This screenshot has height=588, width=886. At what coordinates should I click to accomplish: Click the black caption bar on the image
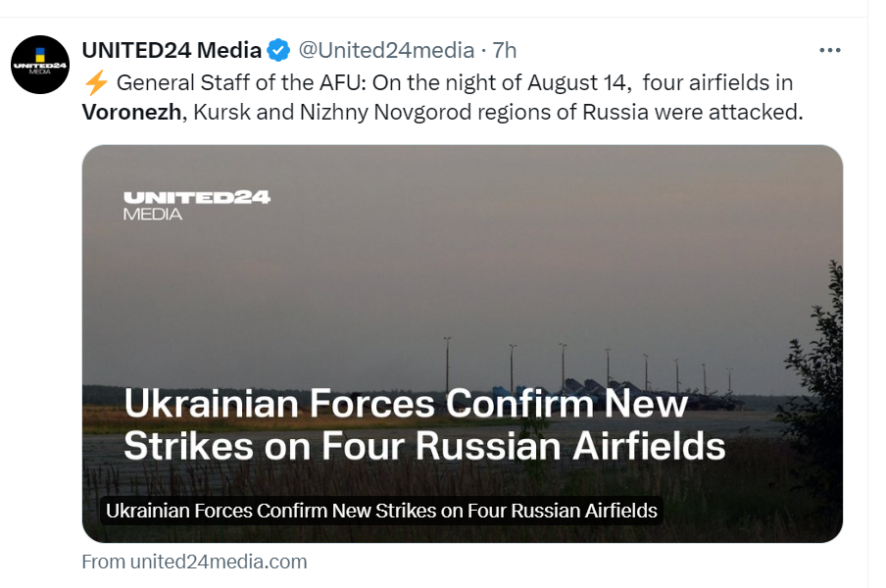pos(380,511)
